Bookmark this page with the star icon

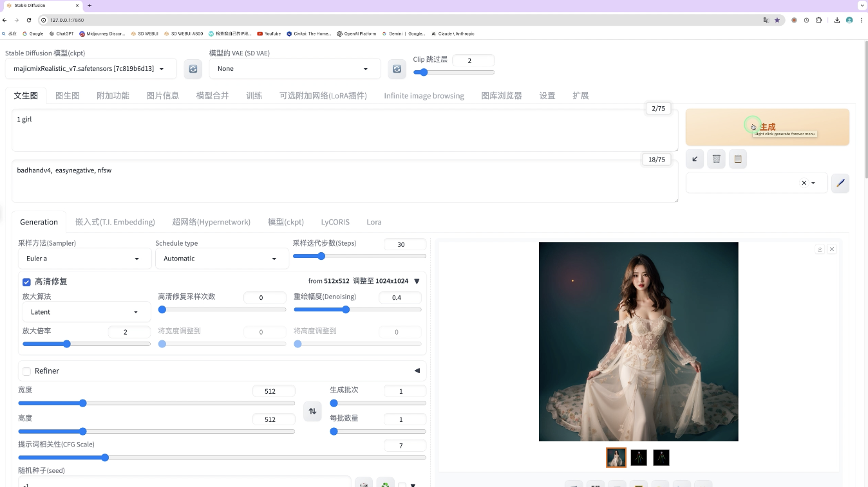[777, 20]
